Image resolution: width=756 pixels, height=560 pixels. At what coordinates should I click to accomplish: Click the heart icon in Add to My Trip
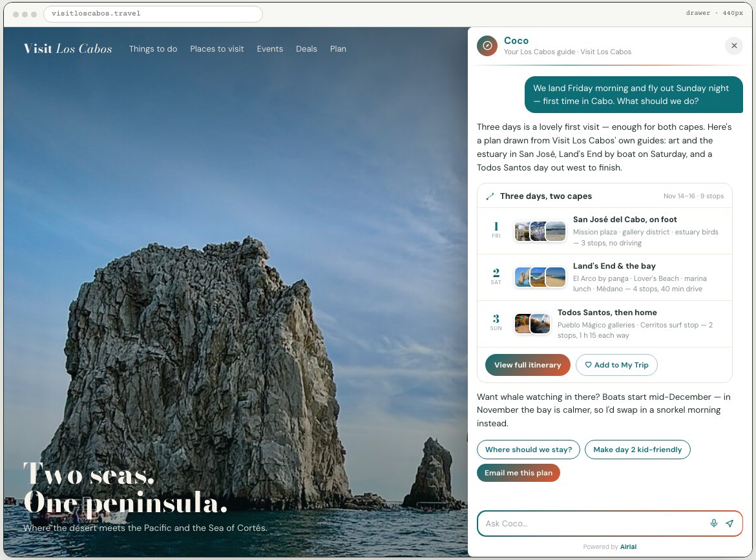pos(588,365)
